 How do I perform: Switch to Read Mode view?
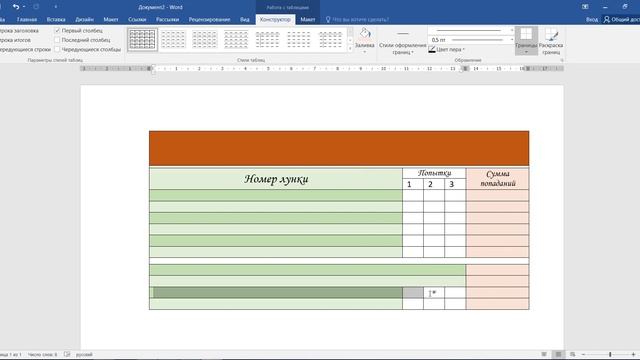click(x=544, y=354)
